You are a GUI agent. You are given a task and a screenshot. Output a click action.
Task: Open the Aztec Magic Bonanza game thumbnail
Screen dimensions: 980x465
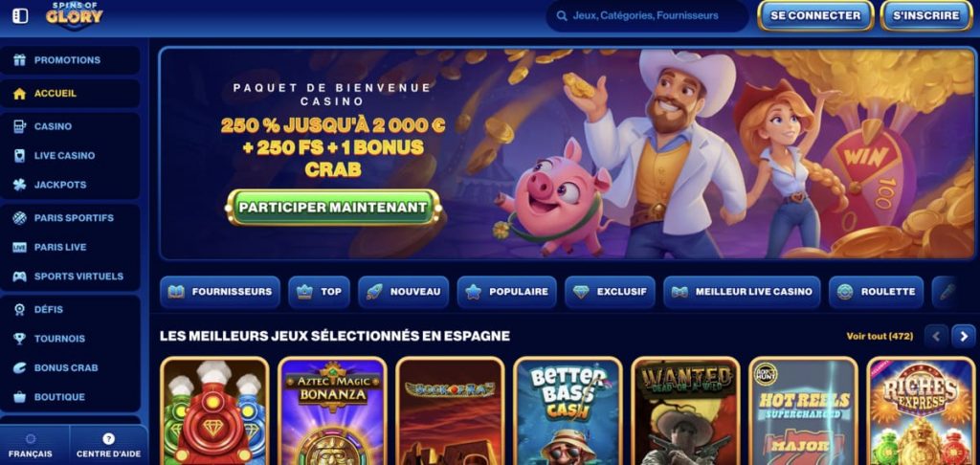(332, 410)
